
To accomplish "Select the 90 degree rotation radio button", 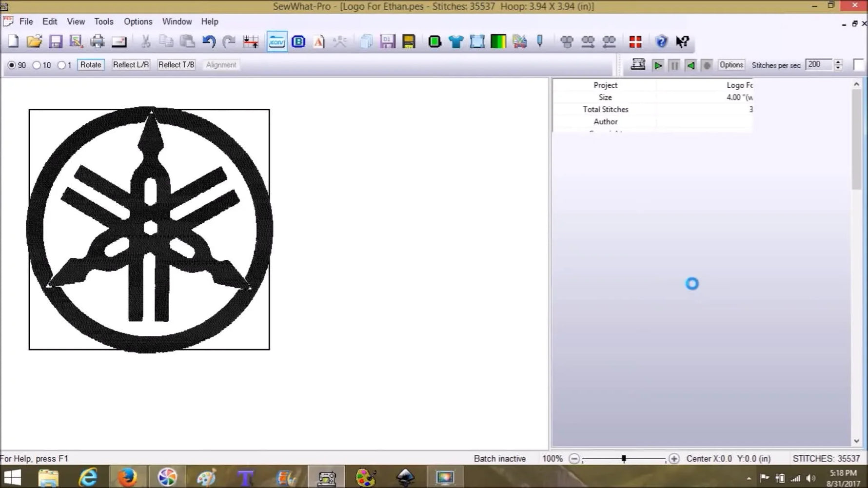I will point(12,65).
